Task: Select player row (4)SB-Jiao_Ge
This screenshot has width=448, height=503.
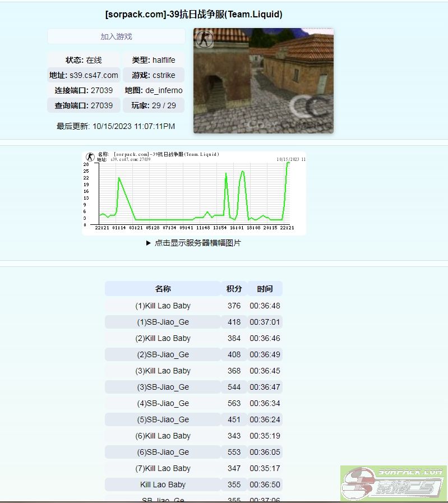Action: pyautogui.click(x=163, y=403)
